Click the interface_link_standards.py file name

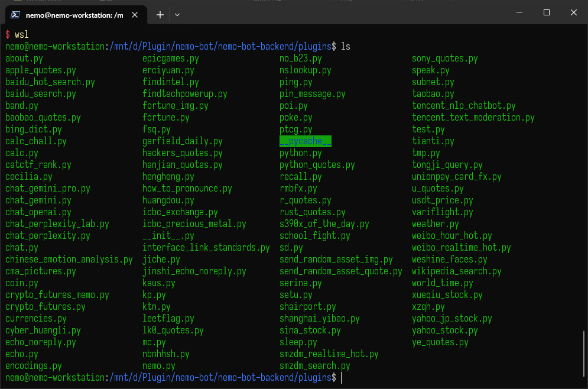[x=206, y=248]
